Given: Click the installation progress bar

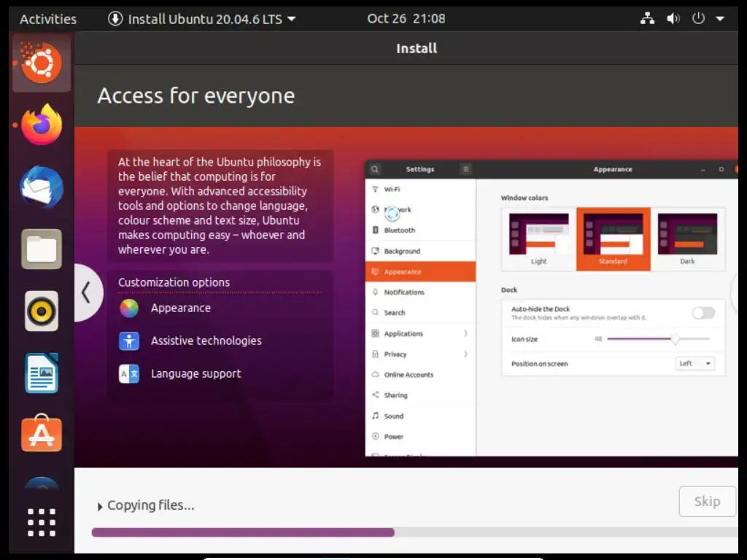Looking at the screenshot, I should click(414, 532).
